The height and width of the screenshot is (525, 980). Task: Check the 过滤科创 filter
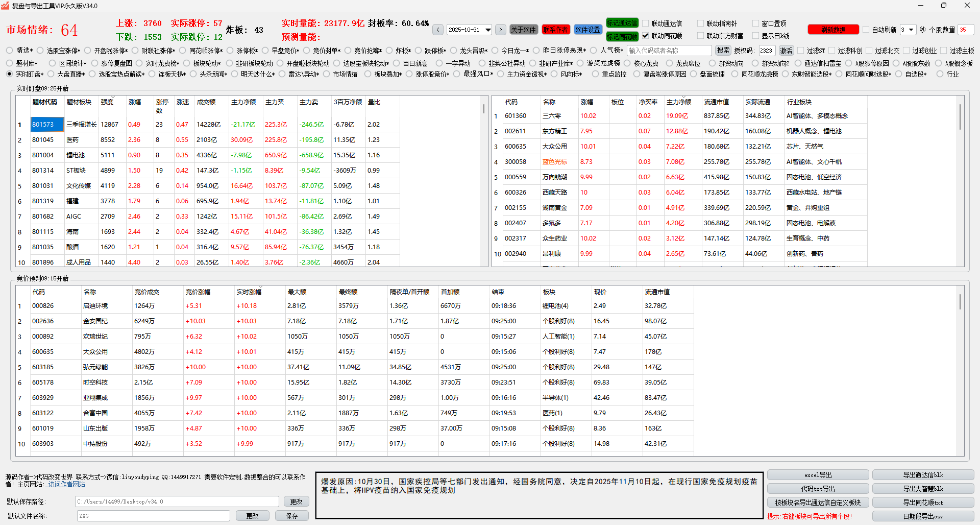click(832, 51)
